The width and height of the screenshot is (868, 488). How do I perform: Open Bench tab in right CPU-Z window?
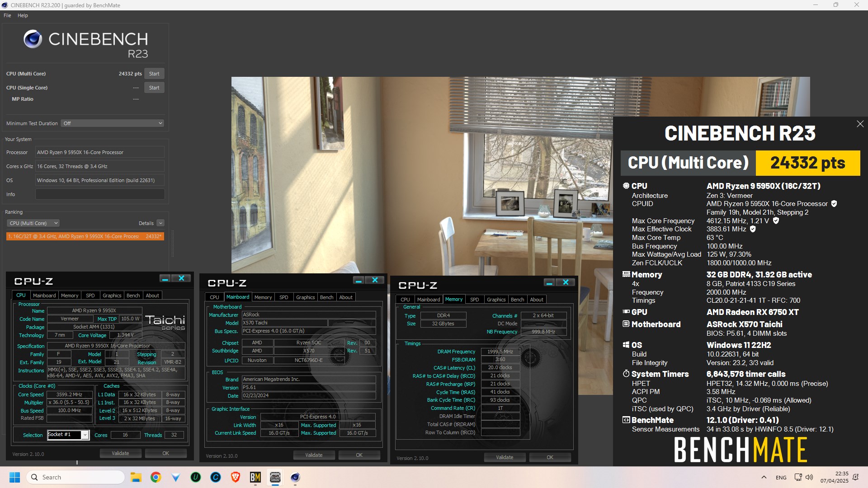click(x=517, y=300)
